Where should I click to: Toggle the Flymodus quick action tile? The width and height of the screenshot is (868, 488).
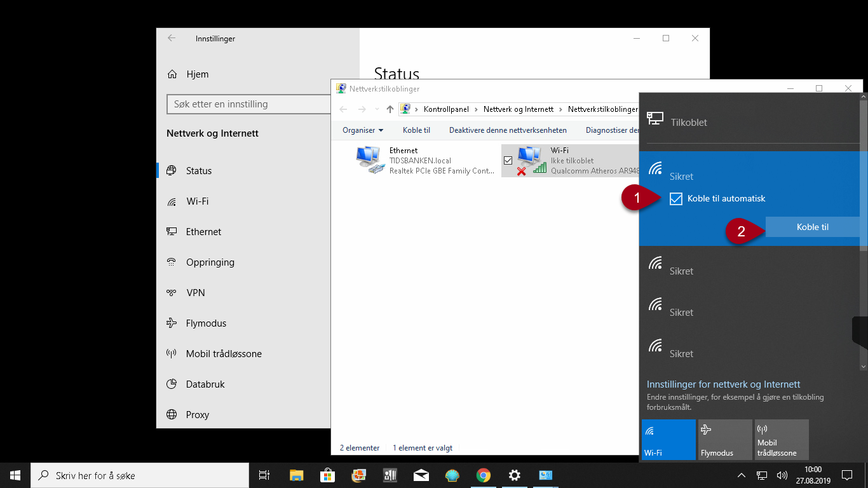click(x=725, y=440)
